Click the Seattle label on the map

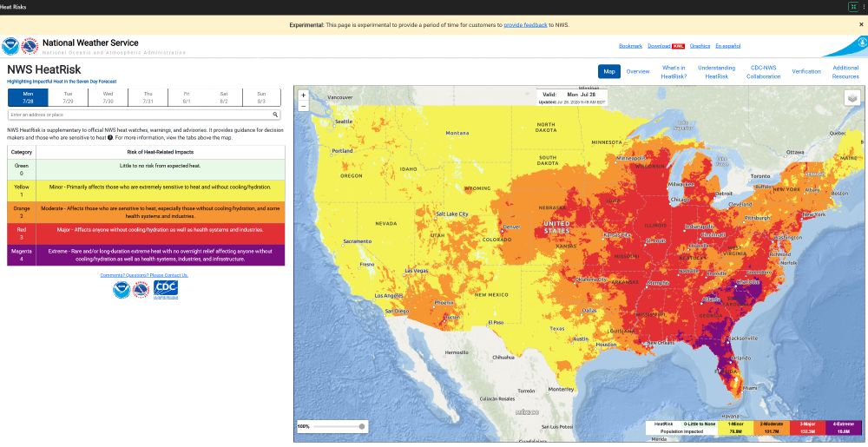(343, 122)
